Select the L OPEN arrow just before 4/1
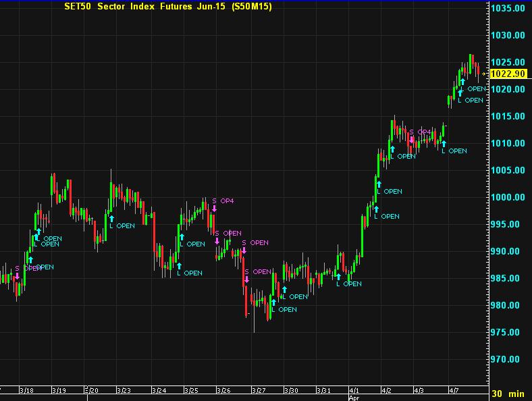Image resolution: width=532 pixels, height=401 pixels. tap(338, 276)
